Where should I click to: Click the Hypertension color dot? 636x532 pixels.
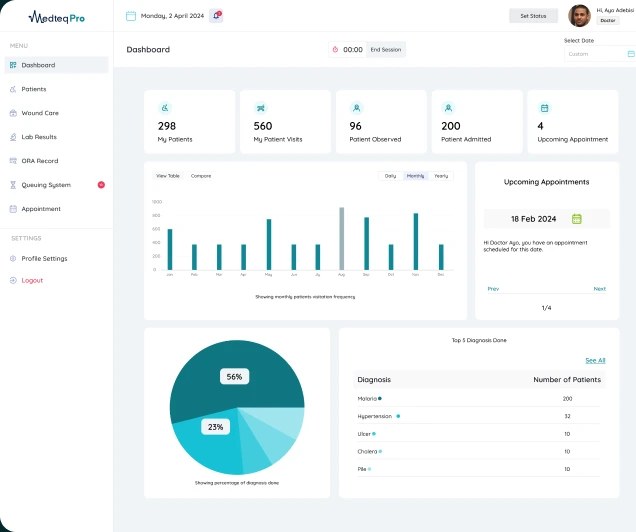pyautogui.click(x=398, y=416)
